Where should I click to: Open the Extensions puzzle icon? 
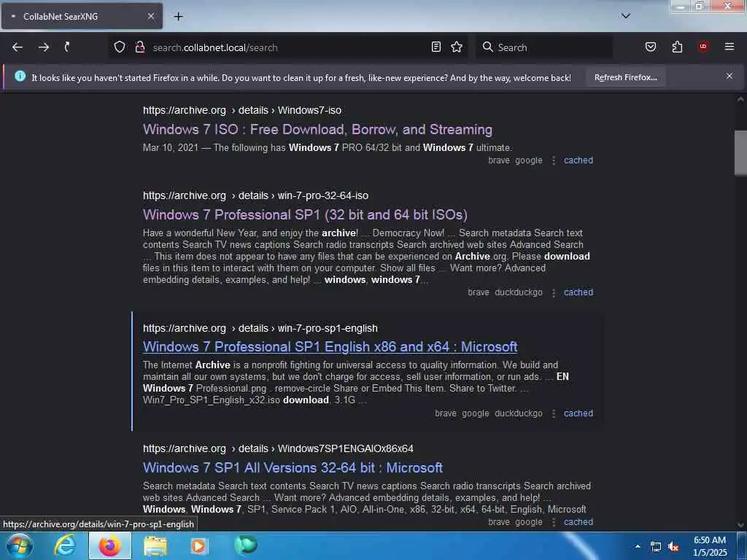coord(677,47)
